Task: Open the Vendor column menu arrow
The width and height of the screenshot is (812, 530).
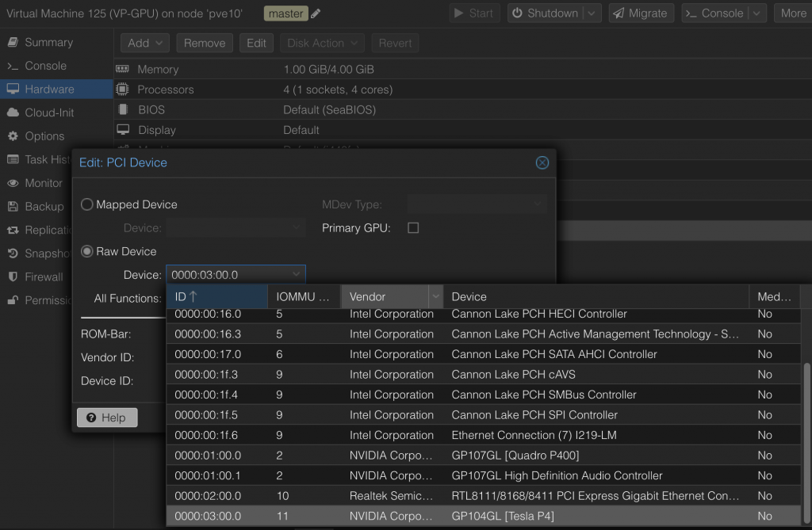Action: [436, 296]
